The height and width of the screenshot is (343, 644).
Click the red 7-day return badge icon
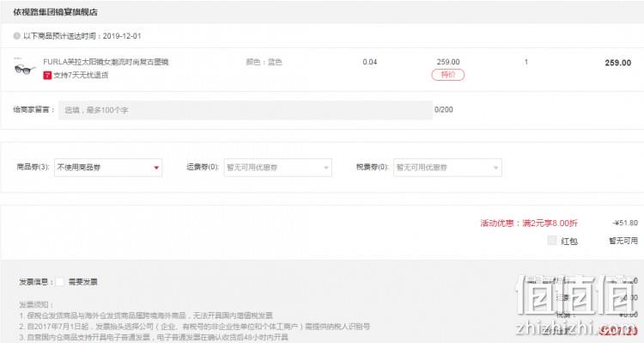click(47, 75)
